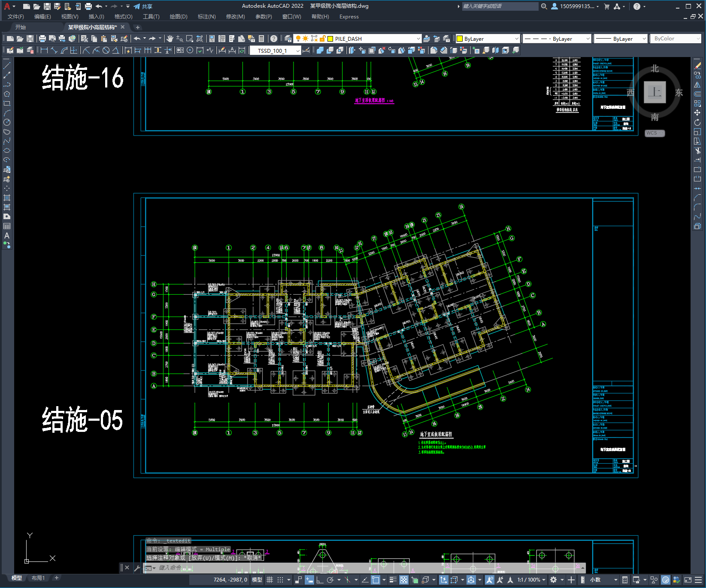Select the Multiline Text tool

[x=7, y=235]
